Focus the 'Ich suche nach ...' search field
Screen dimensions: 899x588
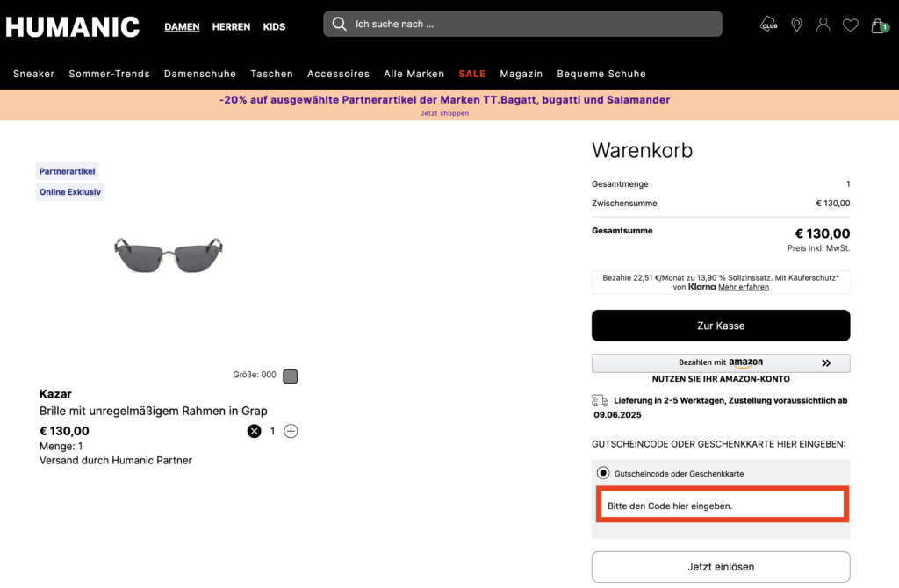click(x=522, y=24)
